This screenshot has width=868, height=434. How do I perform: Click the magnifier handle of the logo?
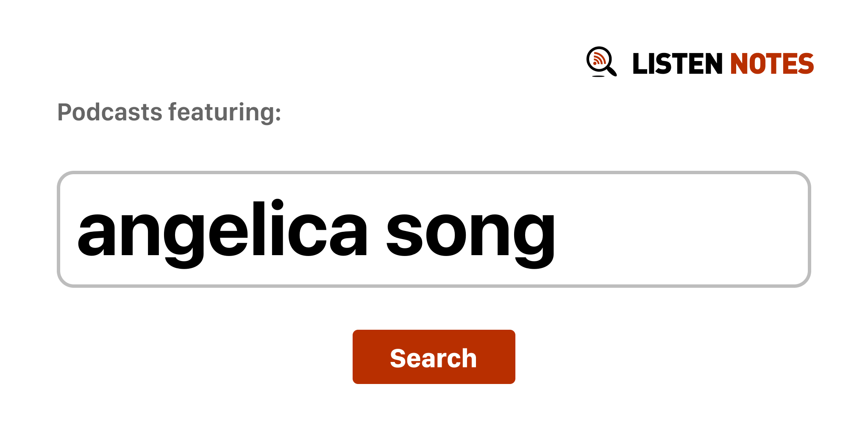tap(612, 71)
